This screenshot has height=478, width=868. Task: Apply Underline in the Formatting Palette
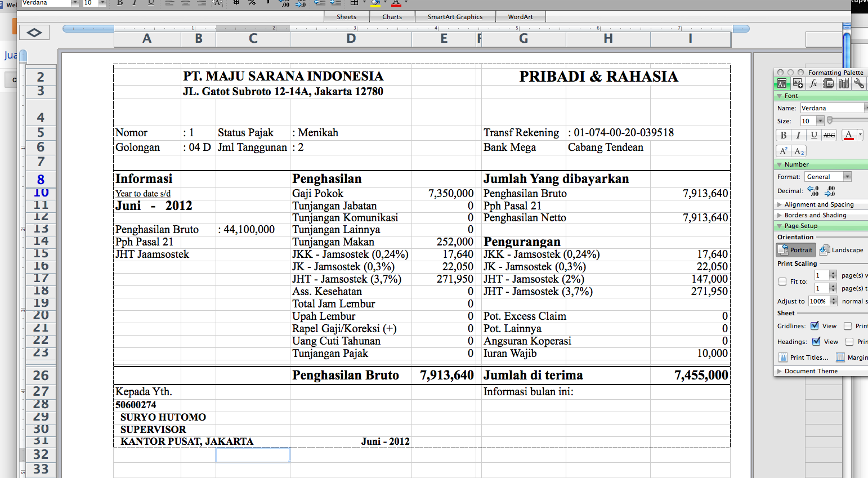click(813, 135)
